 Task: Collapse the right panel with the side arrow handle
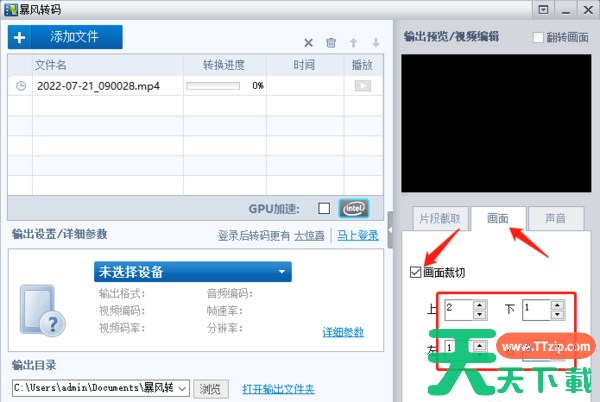(x=390, y=230)
